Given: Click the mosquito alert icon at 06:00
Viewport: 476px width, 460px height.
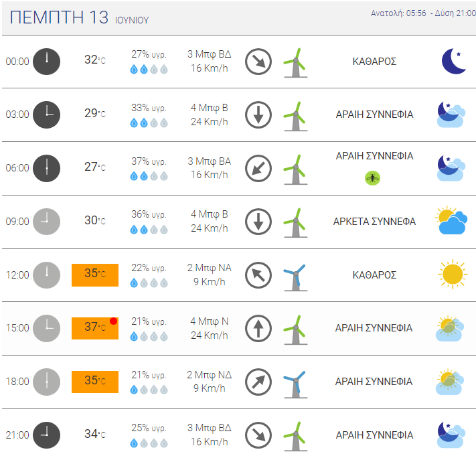Looking at the screenshot, I should 372,178.
